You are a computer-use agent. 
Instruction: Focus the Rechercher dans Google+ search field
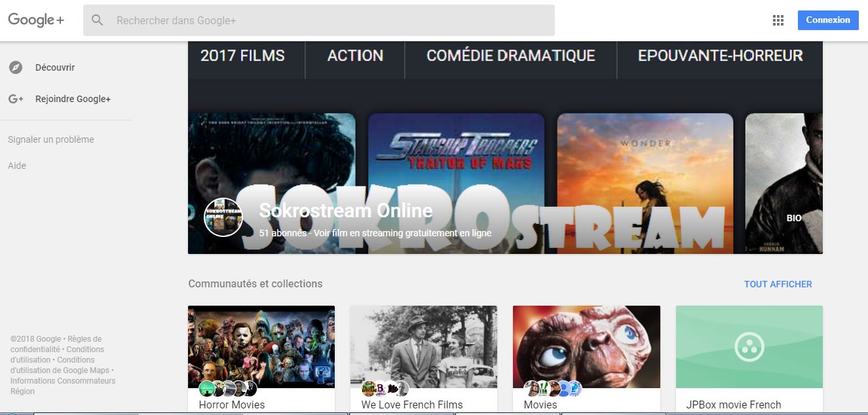point(319,20)
